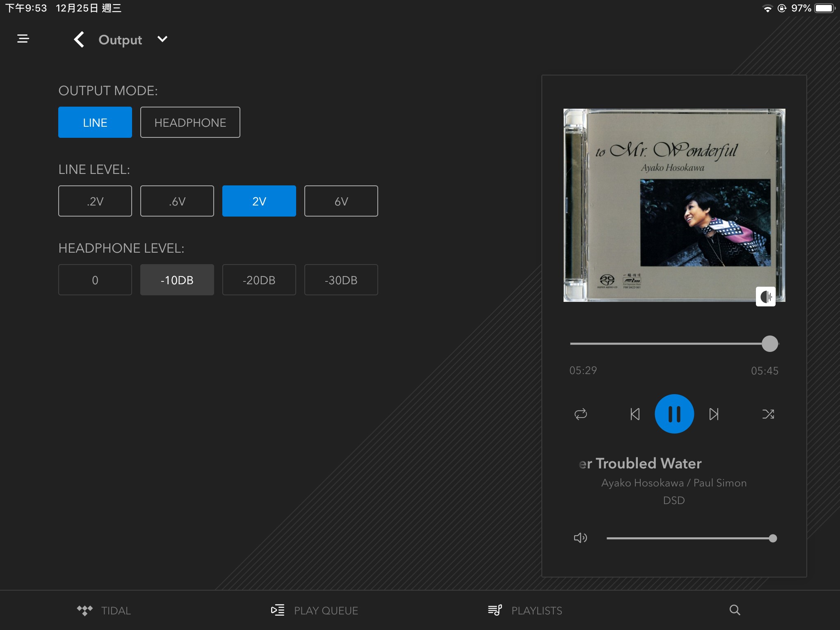Click the elapsed time 05:29

coord(583,370)
